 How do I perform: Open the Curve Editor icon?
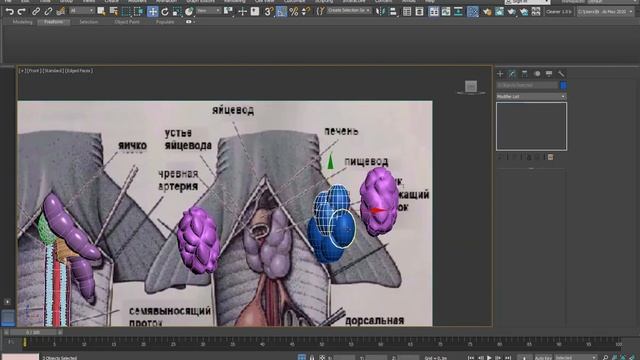click(x=446, y=11)
